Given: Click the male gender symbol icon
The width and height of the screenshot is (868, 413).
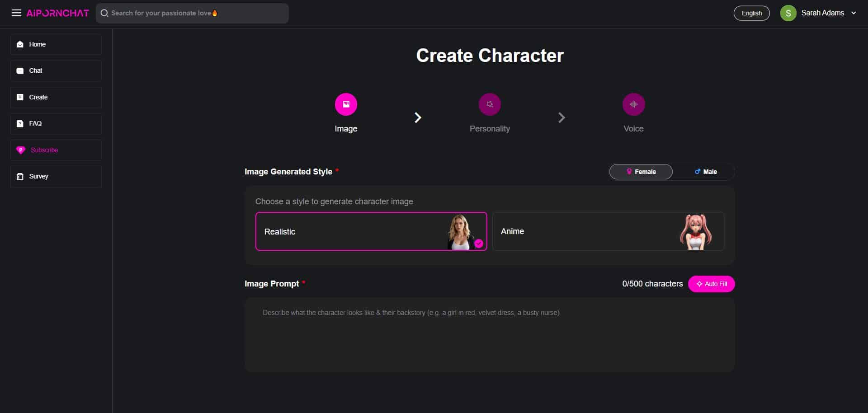Looking at the screenshot, I should [x=698, y=172].
